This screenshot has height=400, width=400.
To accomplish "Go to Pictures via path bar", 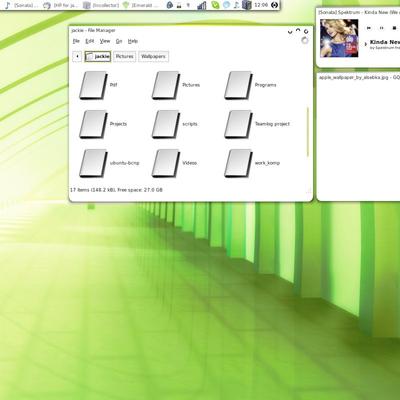I will [x=125, y=56].
